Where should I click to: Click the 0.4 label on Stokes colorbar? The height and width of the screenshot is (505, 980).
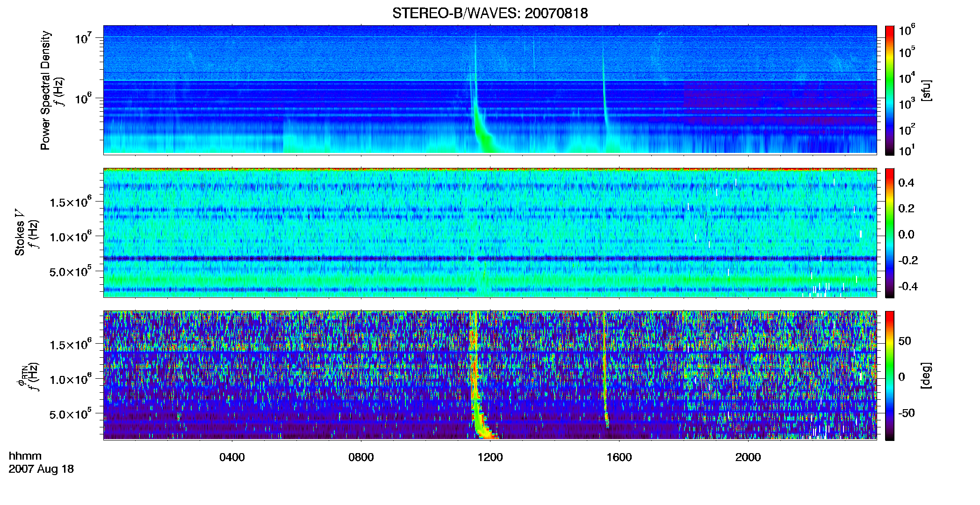906,183
